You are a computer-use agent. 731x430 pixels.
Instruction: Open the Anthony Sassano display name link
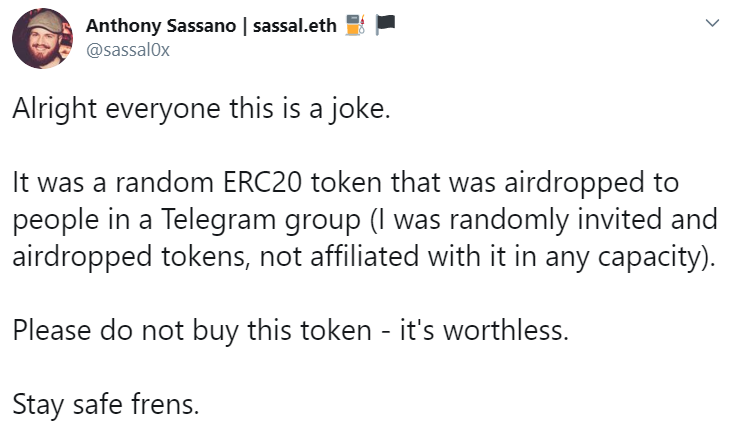tap(161, 26)
